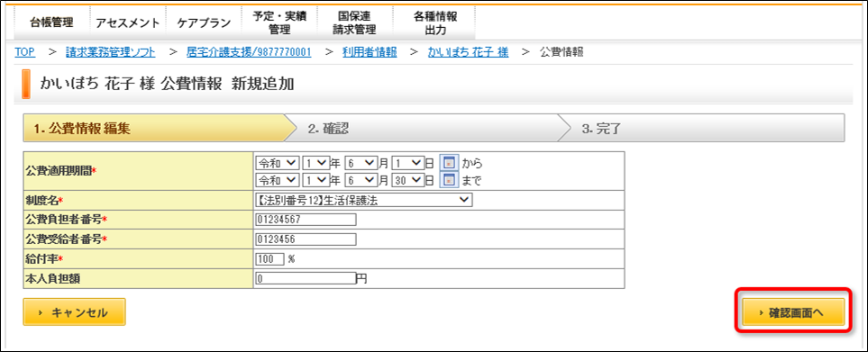This screenshot has width=868, height=352.
Task: Click the 本人負担額 label
Action: pyautogui.click(x=52, y=278)
